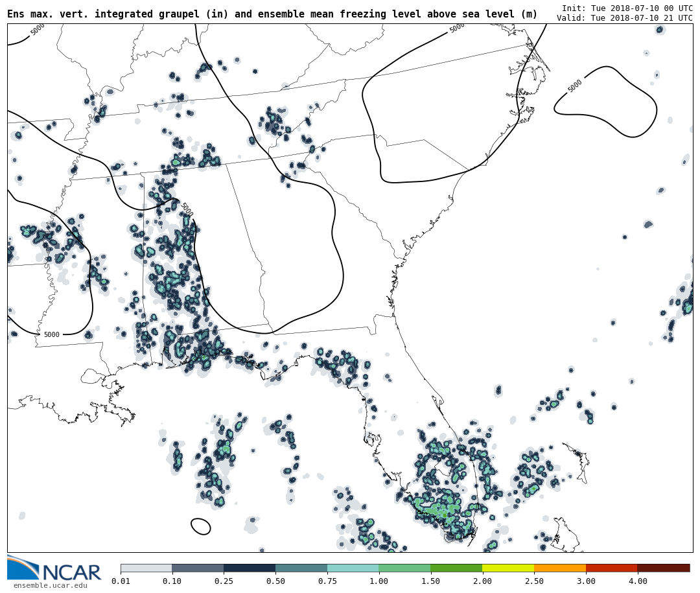Click the horizontal 5000 label near left edge
The height and width of the screenshot is (593, 700).
(x=51, y=335)
